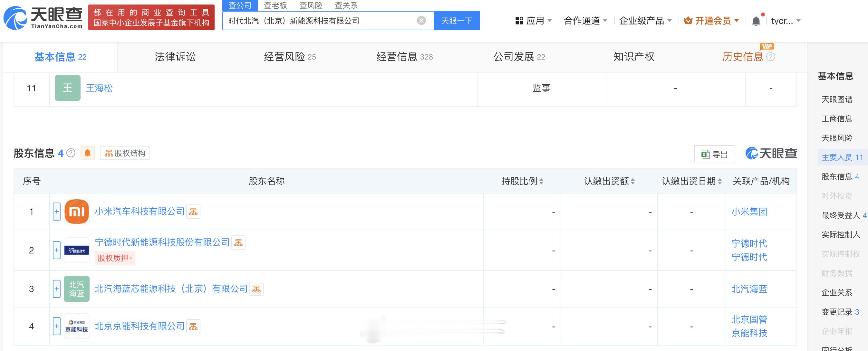The image size is (868, 351).
Task: Click the TianYanCha logo at top left
Action: click(x=43, y=18)
